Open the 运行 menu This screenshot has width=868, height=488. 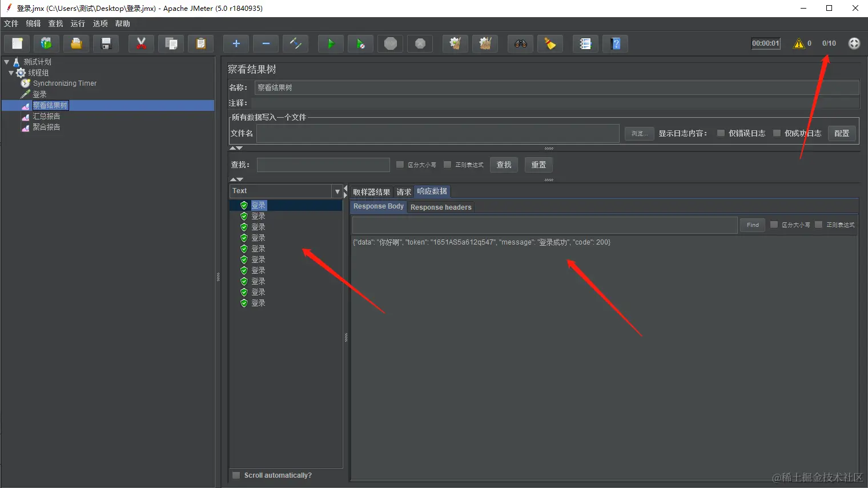pos(78,23)
